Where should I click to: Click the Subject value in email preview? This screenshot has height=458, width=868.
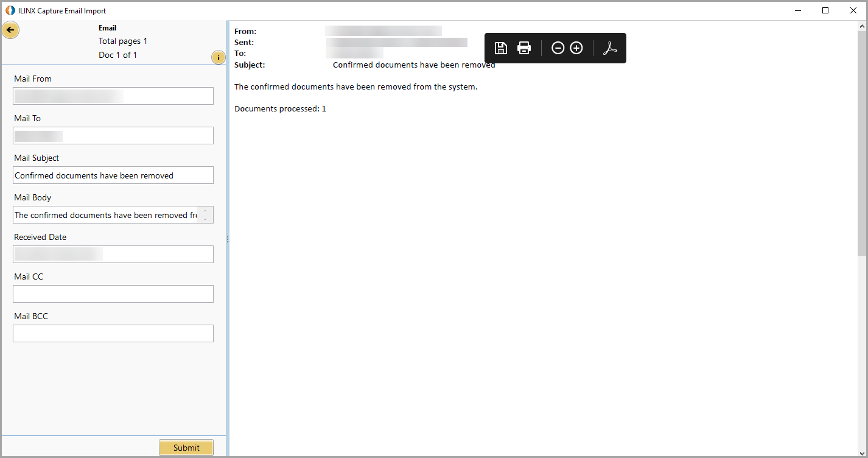(x=414, y=65)
